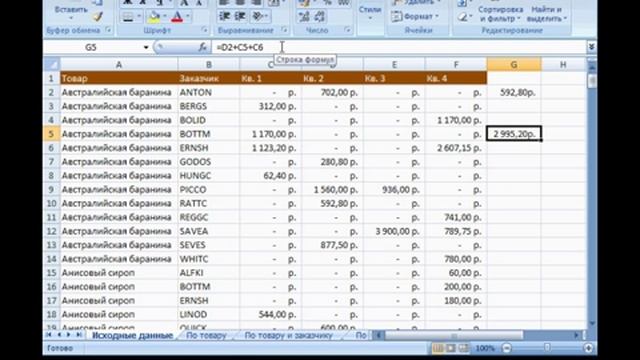Screen dimensions: 640x360
Task: Click the Increase Decimal icon
Action: (304, 16)
